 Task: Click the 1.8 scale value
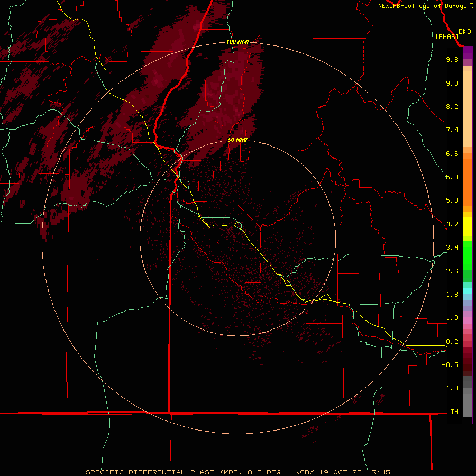[x=452, y=295]
